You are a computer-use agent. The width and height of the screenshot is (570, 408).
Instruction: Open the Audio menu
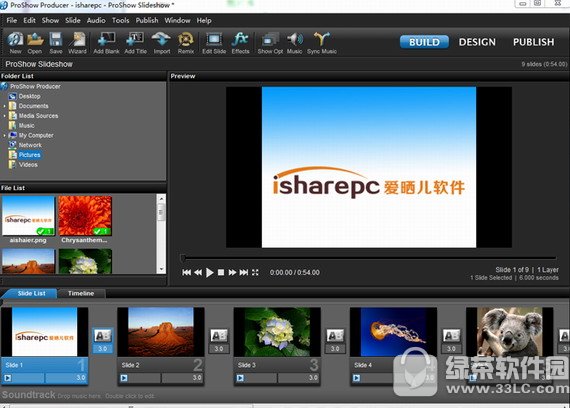(x=96, y=21)
